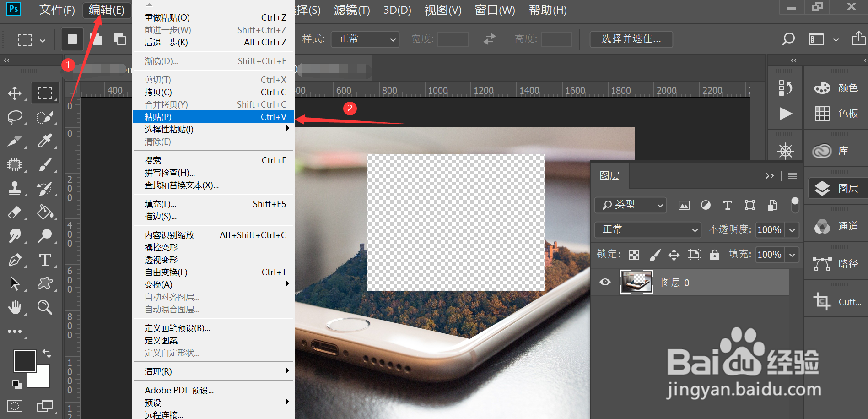This screenshot has height=419, width=868.
Task: Select the Custom Shape tool
Action: (45, 283)
